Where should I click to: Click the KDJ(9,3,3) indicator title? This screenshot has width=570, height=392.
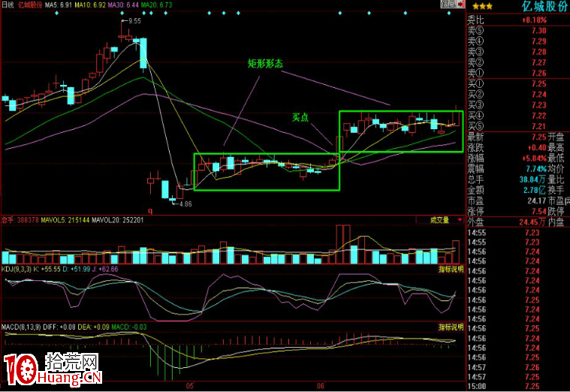(x=17, y=269)
